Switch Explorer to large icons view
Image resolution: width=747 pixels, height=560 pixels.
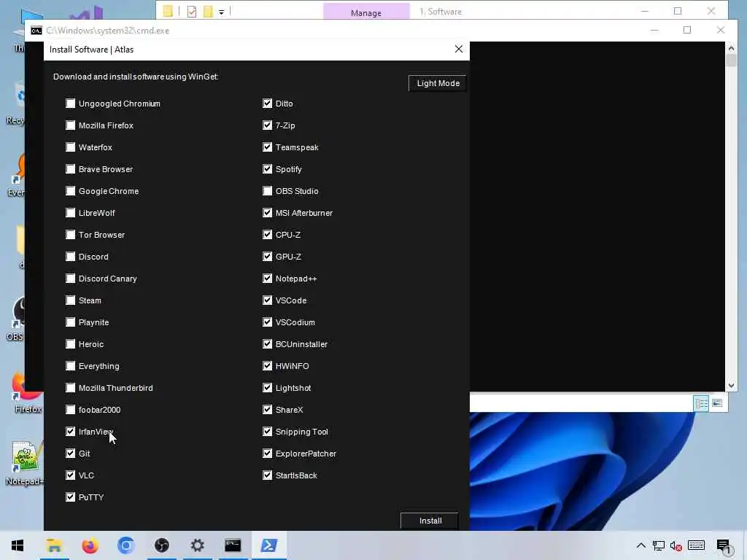[717, 403]
